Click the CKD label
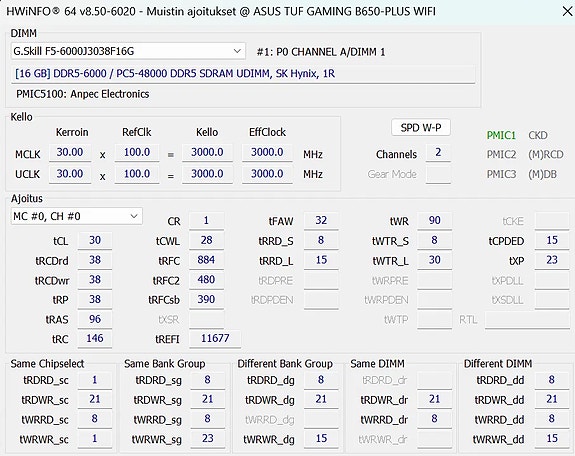Viewport: 575px width, 456px height. point(538,135)
